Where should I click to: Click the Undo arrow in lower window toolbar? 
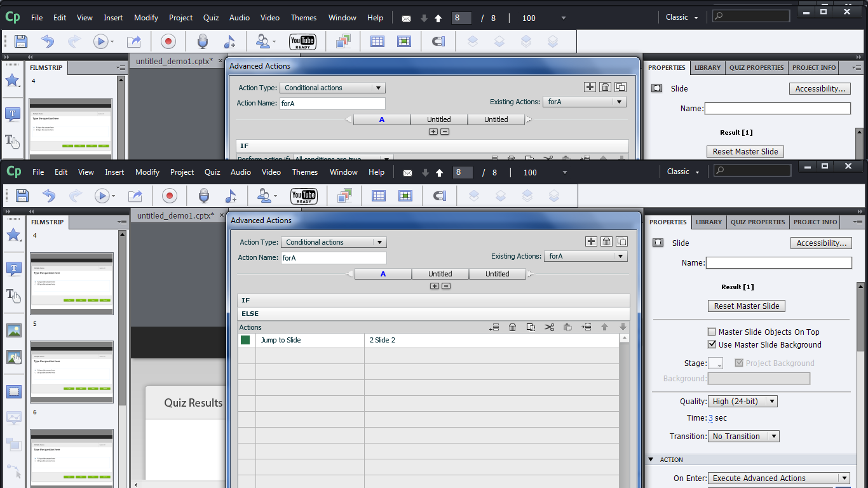click(48, 196)
